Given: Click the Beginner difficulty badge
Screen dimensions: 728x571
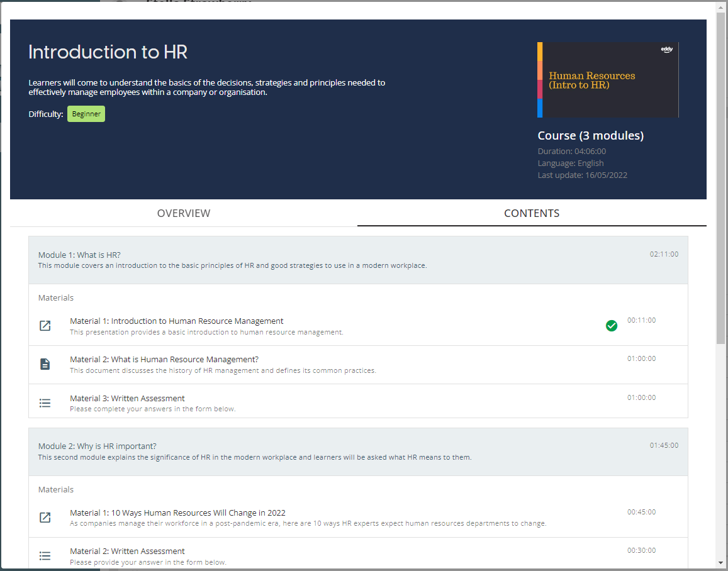Looking at the screenshot, I should coord(86,114).
